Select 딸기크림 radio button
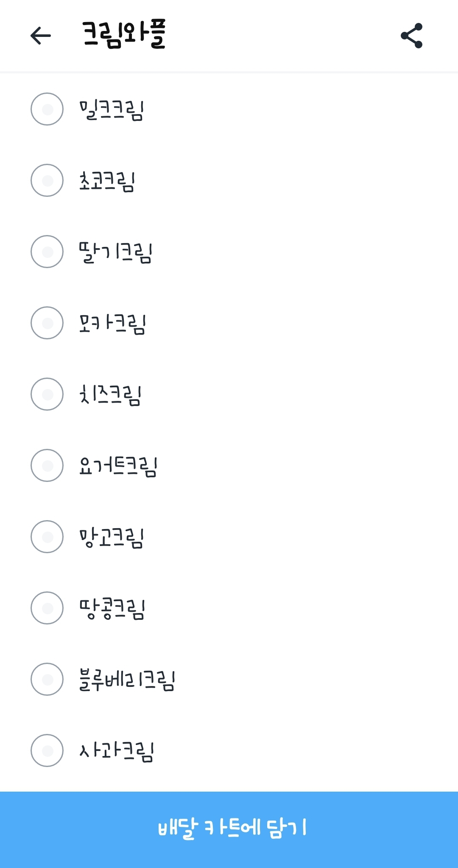This screenshot has height=868, width=458. tap(47, 252)
